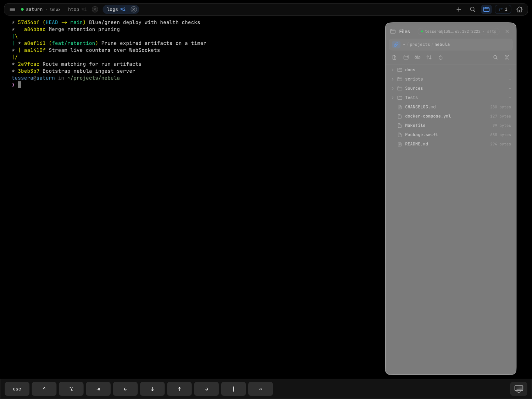
Task: Open the hamburger menu at top left
Action: pyautogui.click(x=12, y=10)
